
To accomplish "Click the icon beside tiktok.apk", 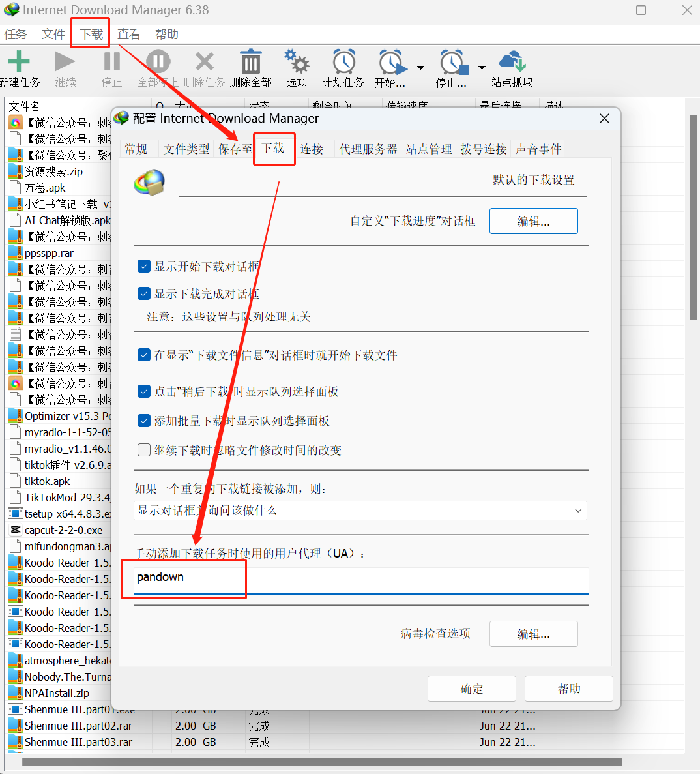I will (16, 481).
